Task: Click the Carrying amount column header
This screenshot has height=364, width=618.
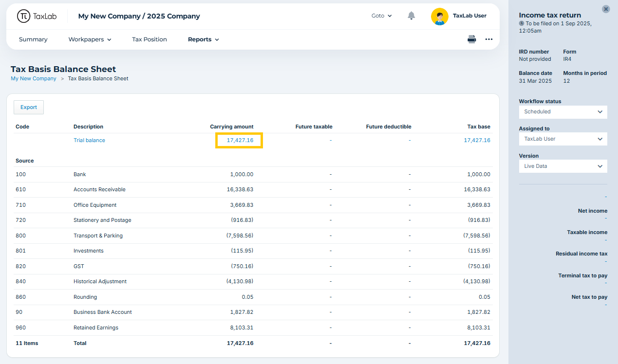Action: (232, 127)
